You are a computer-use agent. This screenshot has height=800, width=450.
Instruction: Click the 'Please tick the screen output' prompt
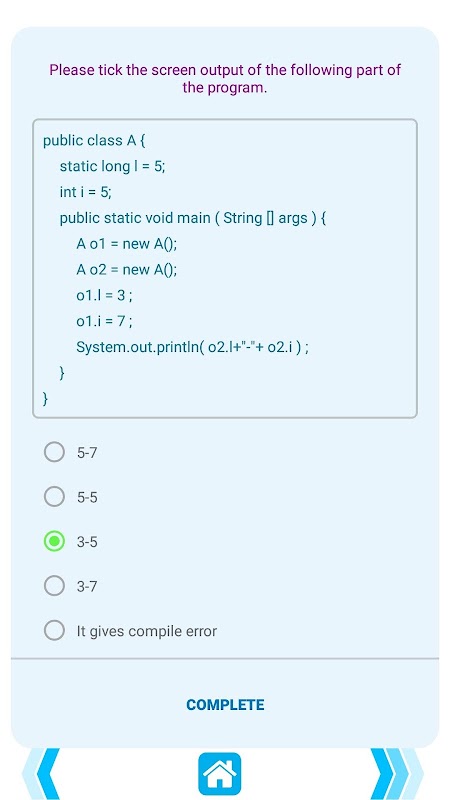(x=225, y=79)
